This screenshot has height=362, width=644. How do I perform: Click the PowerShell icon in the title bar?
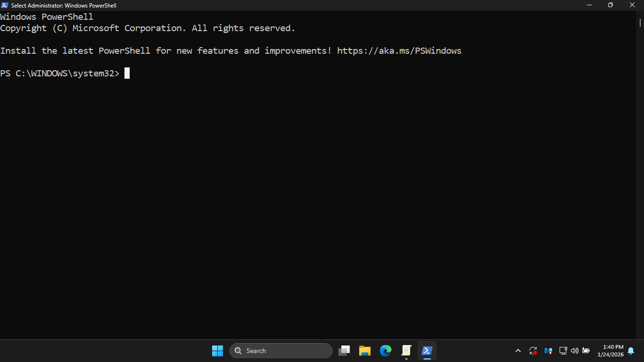coord(5,5)
